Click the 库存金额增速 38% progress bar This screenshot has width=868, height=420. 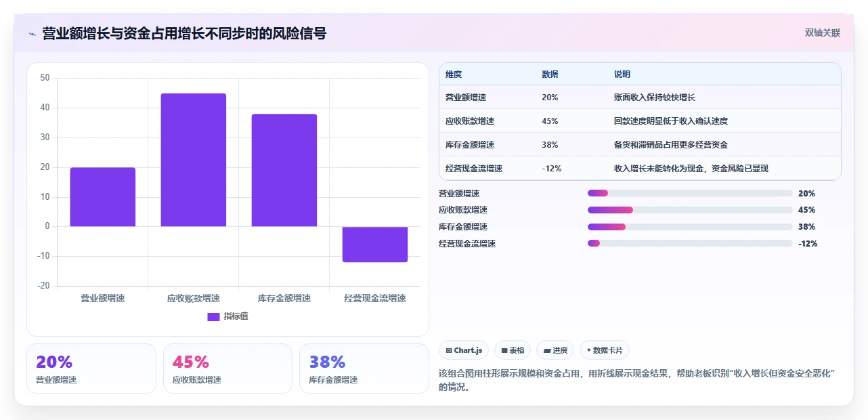690,227
